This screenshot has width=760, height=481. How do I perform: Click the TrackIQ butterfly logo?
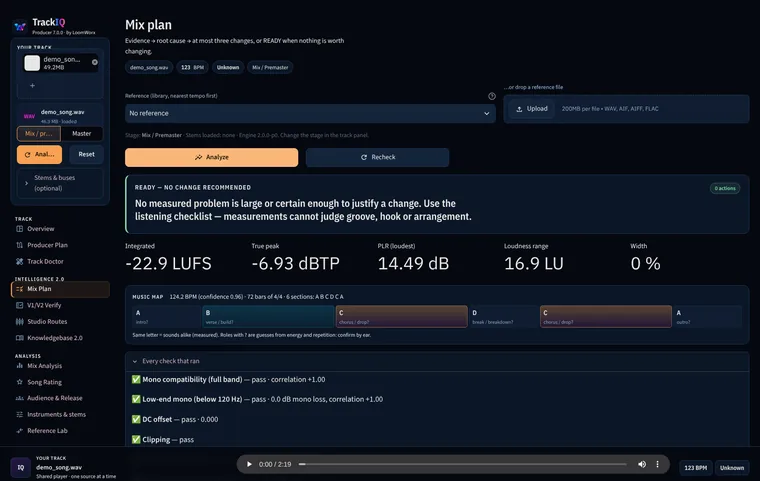point(20,26)
